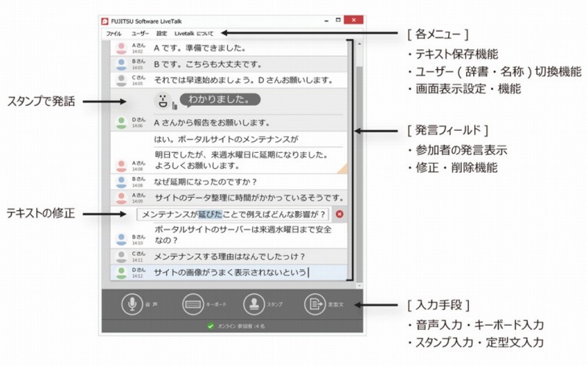This screenshot has width=588, height=366.
Task: Click Dさん avatar at 14:06
Action: [x=121, y=123]
